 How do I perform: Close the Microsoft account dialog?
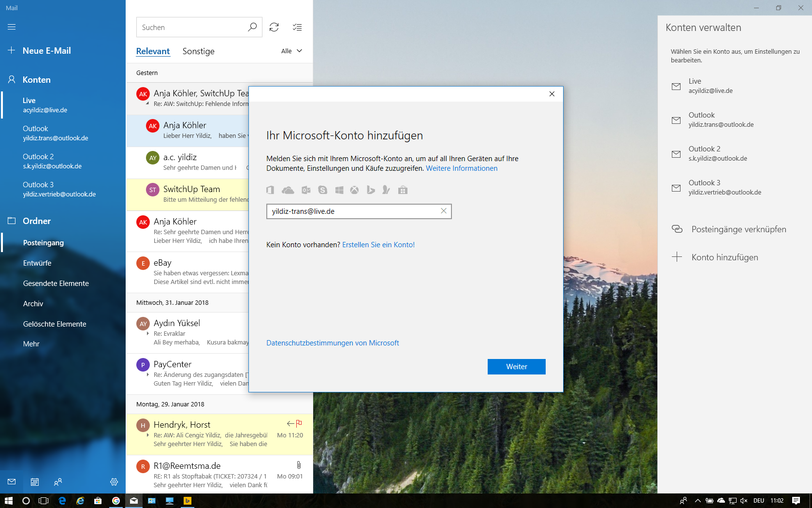552,94
